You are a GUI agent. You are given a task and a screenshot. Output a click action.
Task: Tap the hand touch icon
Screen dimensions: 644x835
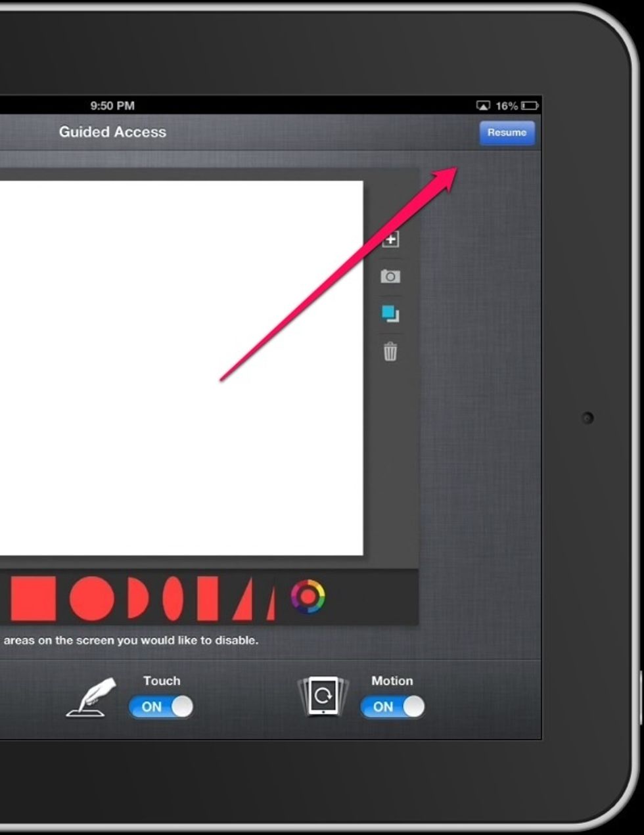pyautogui.click(x=91, y=698)
